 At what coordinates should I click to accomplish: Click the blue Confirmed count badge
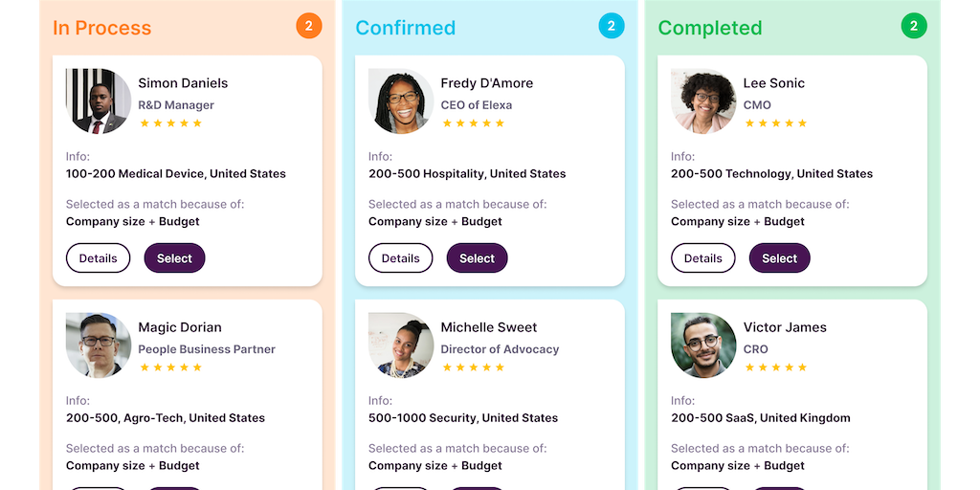tap(612, 26)
